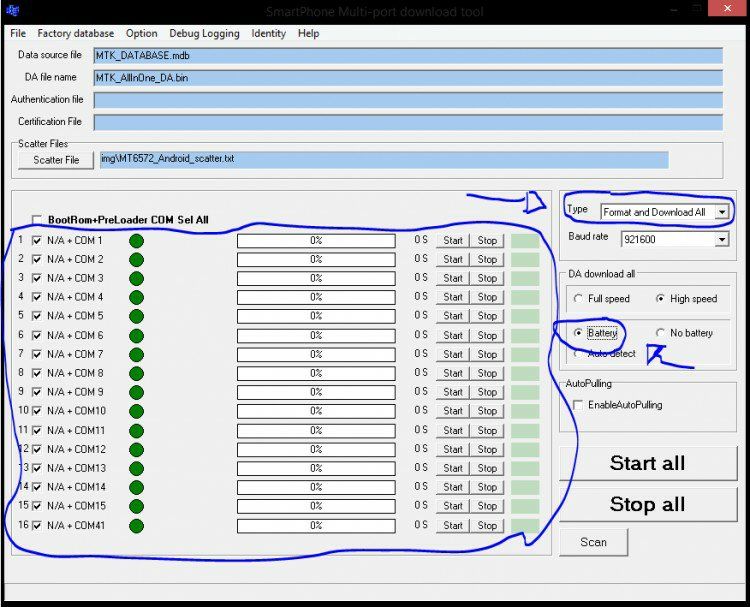Click Stop for COM 1 row

tap(487, 241)
